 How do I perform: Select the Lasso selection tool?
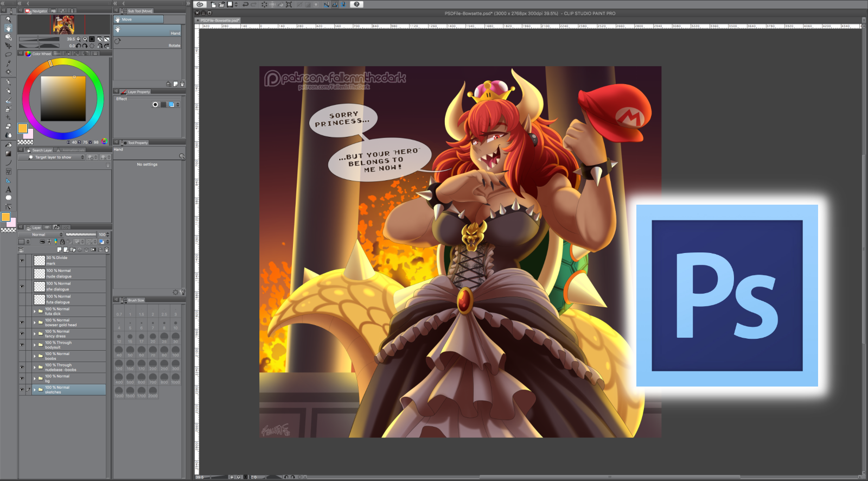[8, 54]
